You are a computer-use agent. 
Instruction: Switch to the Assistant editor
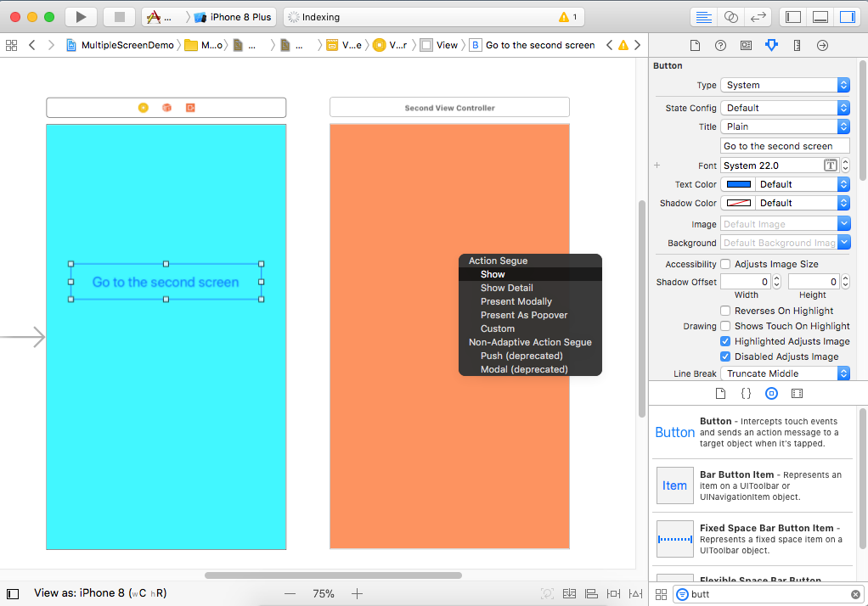[x=730, y=17]
